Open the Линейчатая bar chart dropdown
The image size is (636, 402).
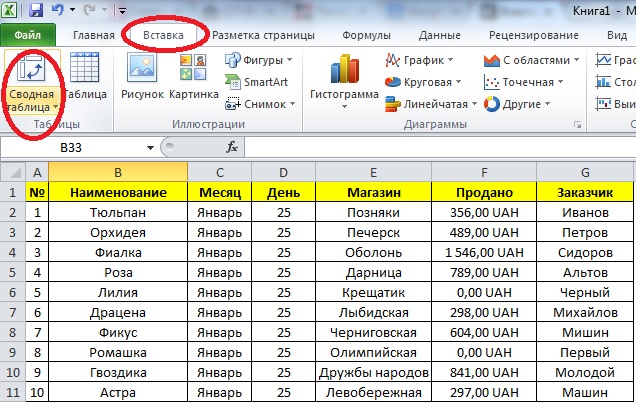[431, 104]
